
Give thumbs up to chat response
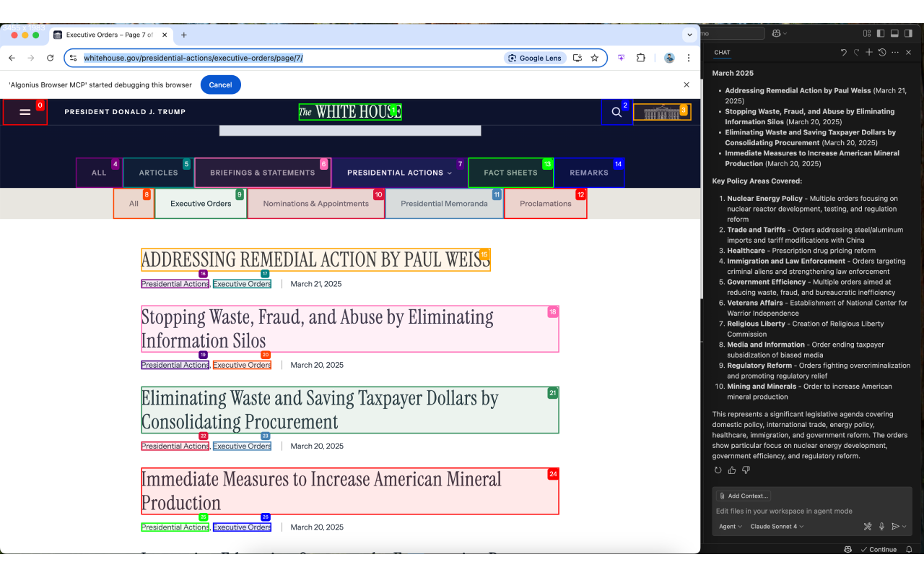[732, 470]
